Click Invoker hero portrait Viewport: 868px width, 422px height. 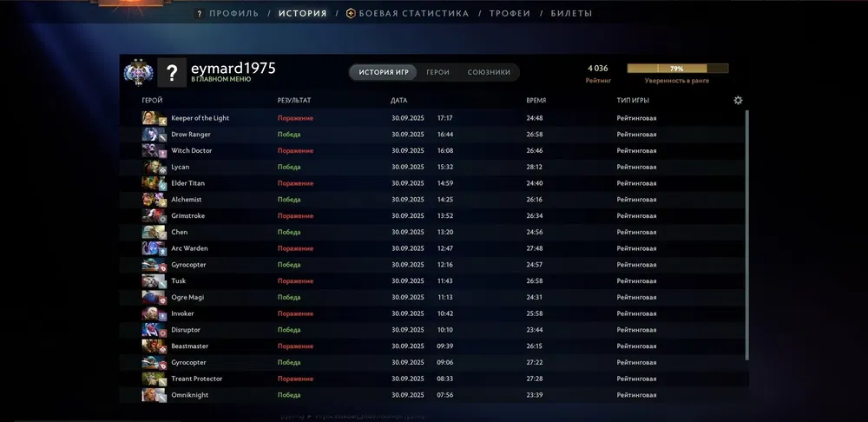[x=154, y=313]
